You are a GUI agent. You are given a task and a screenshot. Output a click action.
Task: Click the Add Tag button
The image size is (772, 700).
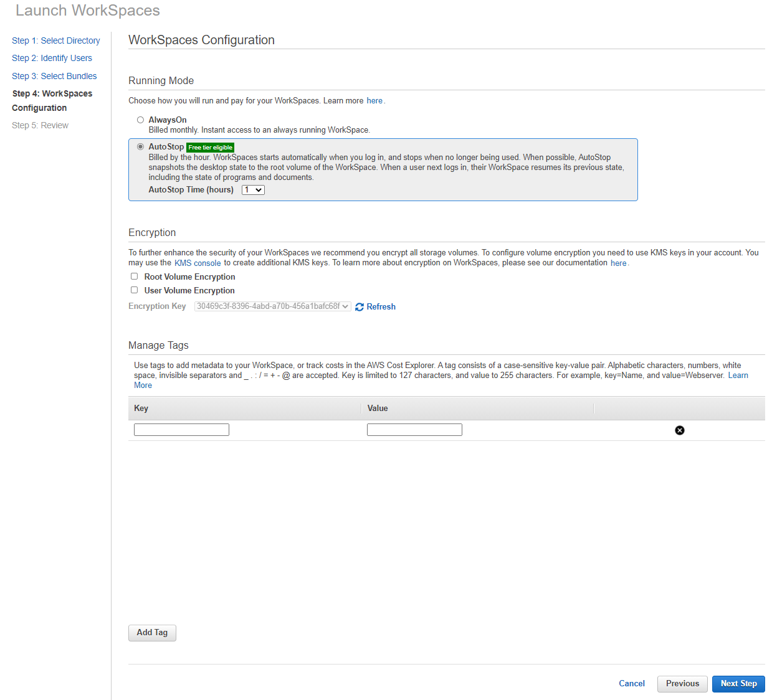point(152,633)
